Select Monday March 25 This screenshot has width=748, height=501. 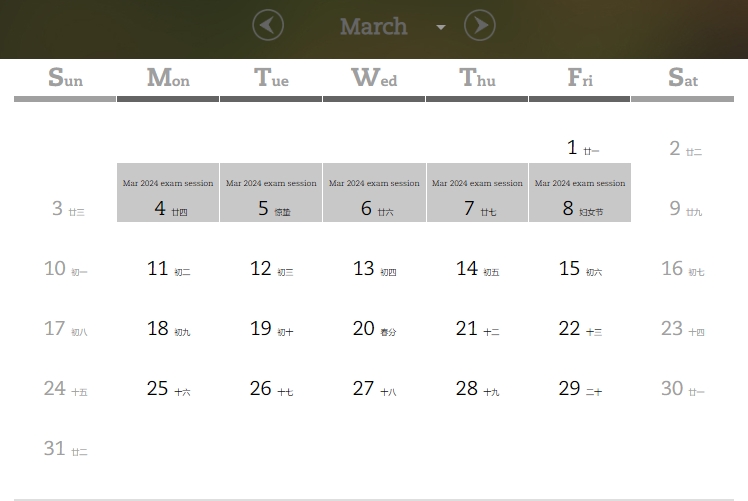(158, 389)
